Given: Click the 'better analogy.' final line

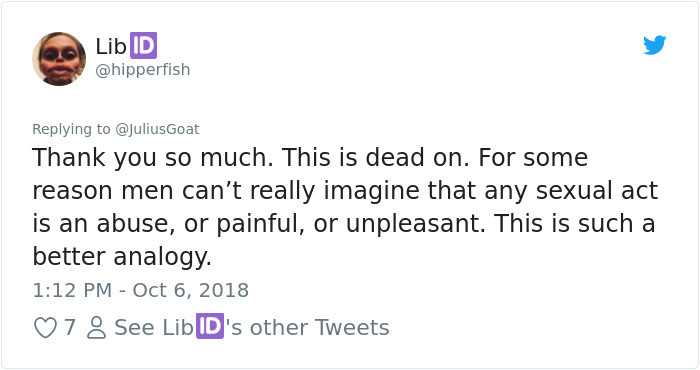Looking at the screenshot, I should (122, 258).
